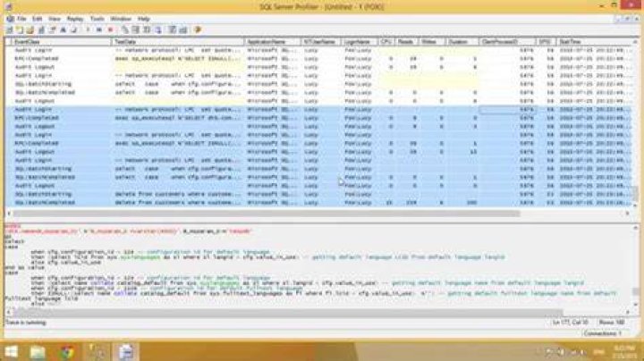
Task: Open the View menu
Action: click(x=55, y=19)
